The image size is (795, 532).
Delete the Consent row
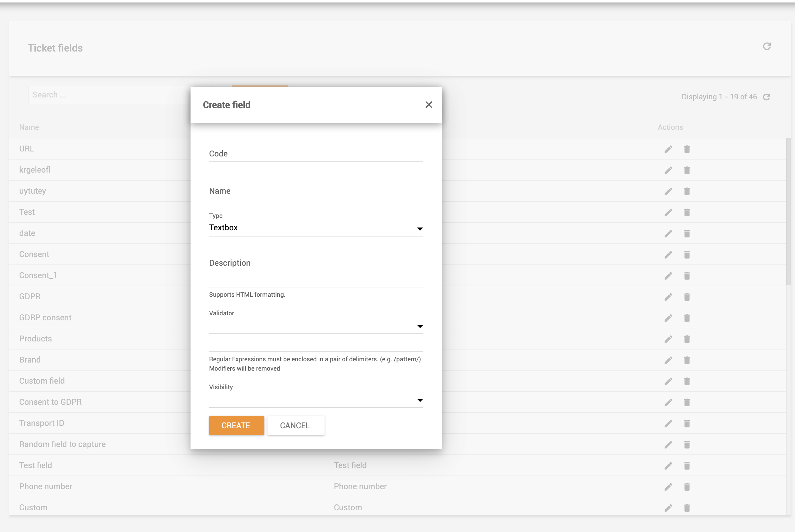pyautogui.click(x=687, y=255)
